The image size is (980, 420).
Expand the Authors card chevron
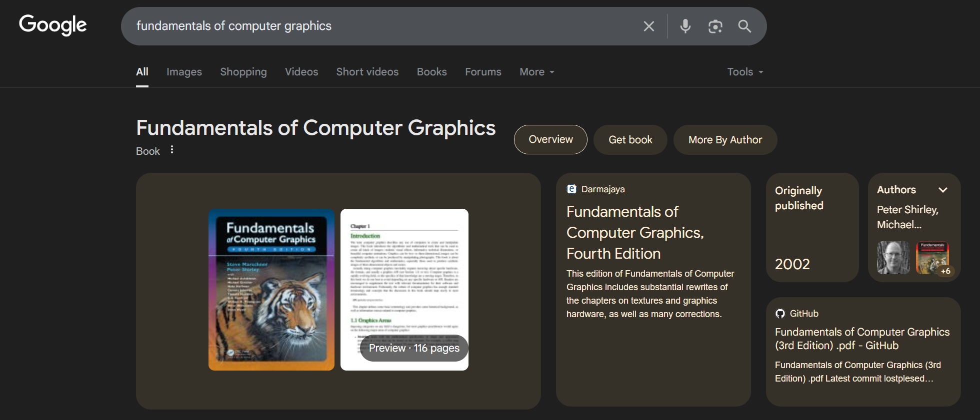[x=943, y=190]
